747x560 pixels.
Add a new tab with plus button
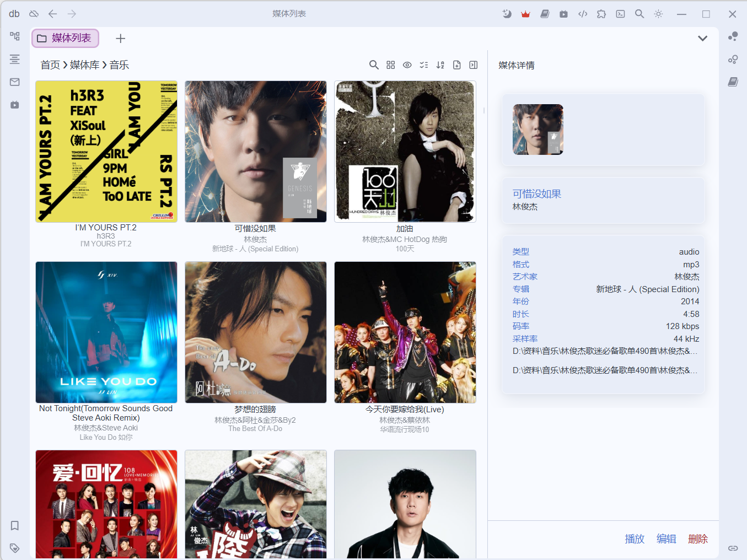click(121, 39)
